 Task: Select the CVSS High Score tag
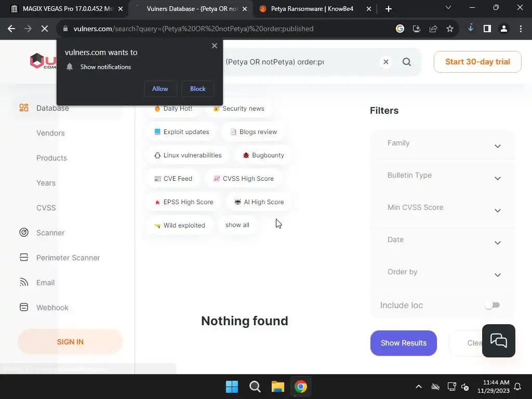point(244,179)
